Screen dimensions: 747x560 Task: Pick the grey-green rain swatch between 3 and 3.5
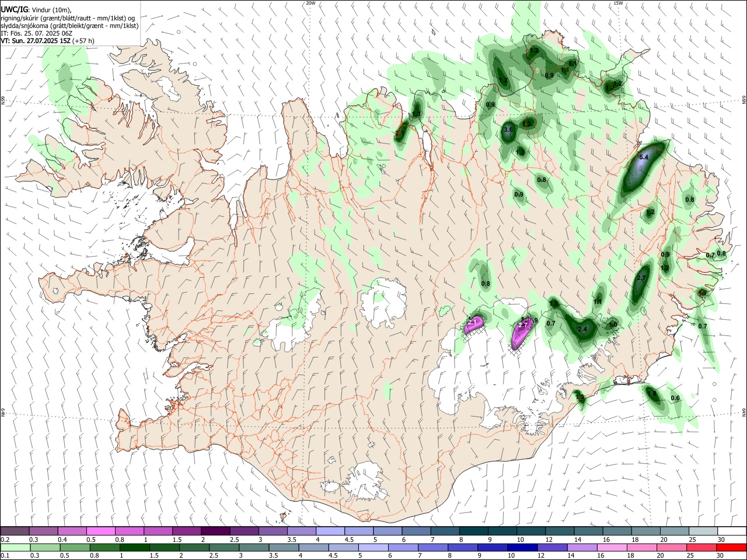click(x=253, y=548)
